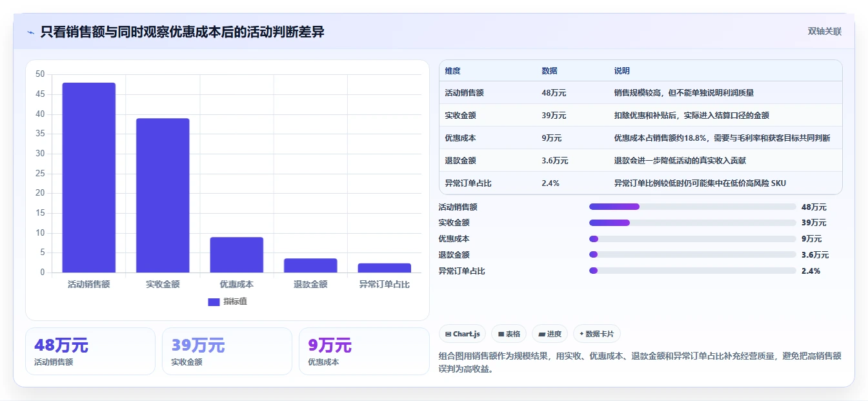Click the 异常订单占比 x-axis label under chart
The image size is (868, 401).
coord(385,284)
